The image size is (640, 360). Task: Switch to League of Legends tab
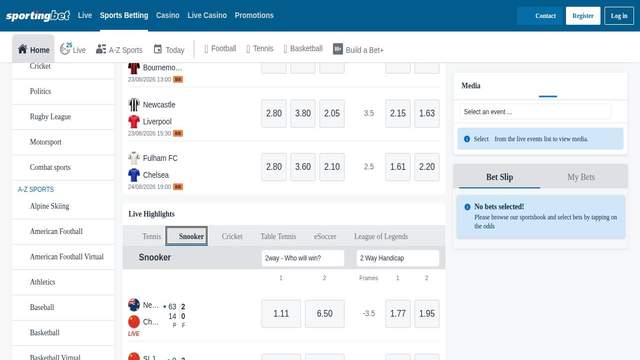(x=381, y=236)
